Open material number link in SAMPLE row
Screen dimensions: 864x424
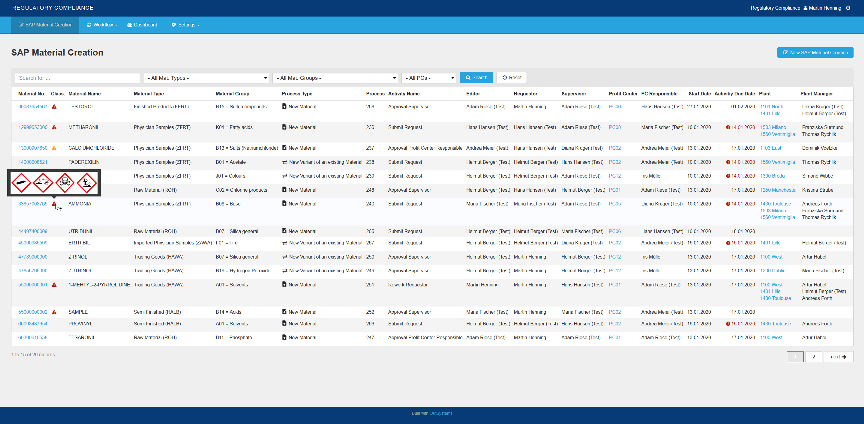[x=33, y=312]
